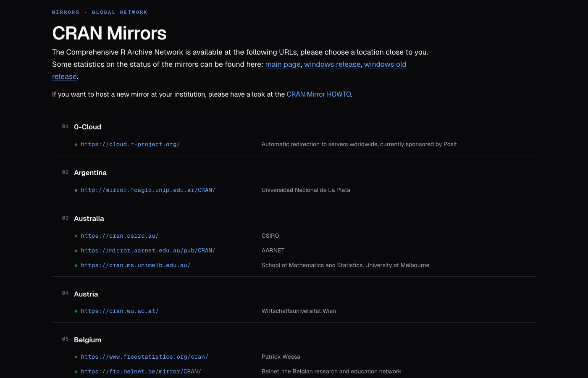The image size is (588, 378).
Task: Click the CSIRO host description
Action: 270,236
